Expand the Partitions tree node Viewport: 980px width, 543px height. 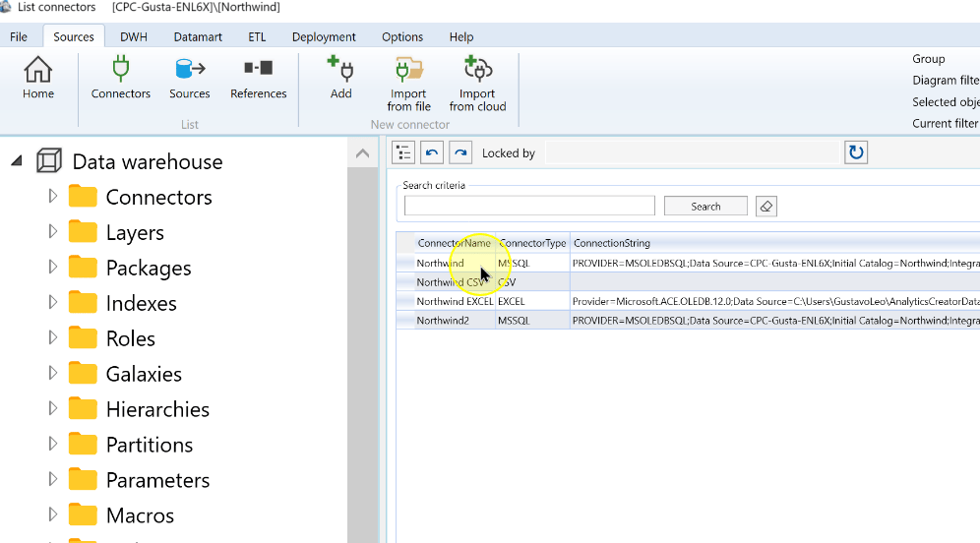click(x=53, y=444)
